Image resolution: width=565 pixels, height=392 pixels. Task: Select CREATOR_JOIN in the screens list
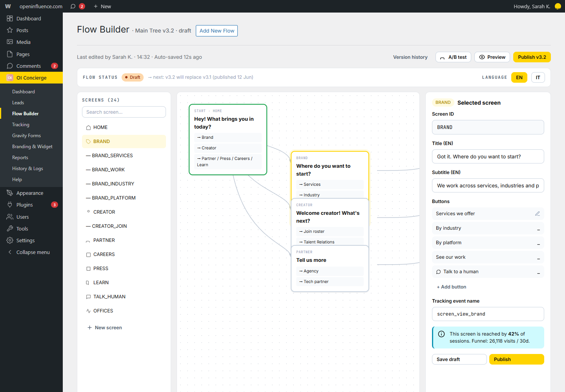(124, 226)
